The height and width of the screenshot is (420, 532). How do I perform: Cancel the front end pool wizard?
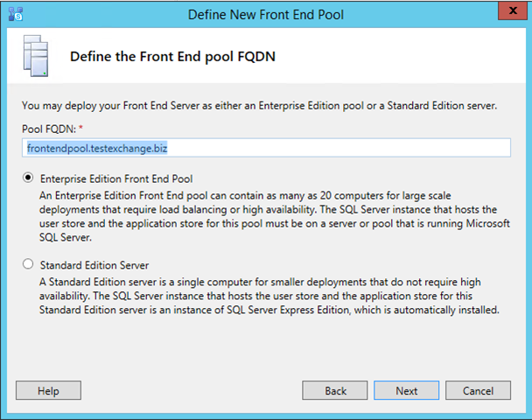pyautogui.click(x=478, y=390)
